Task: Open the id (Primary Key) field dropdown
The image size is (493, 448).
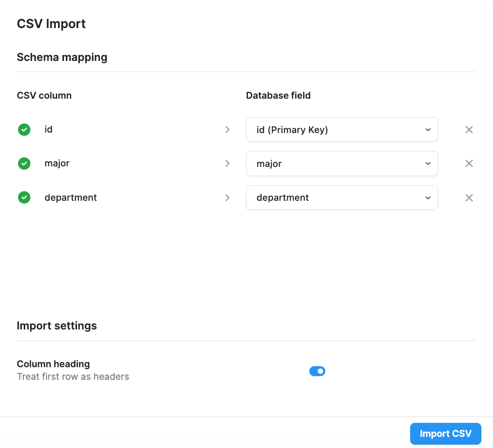Action: pyautogui.click(x=342, y=130)
